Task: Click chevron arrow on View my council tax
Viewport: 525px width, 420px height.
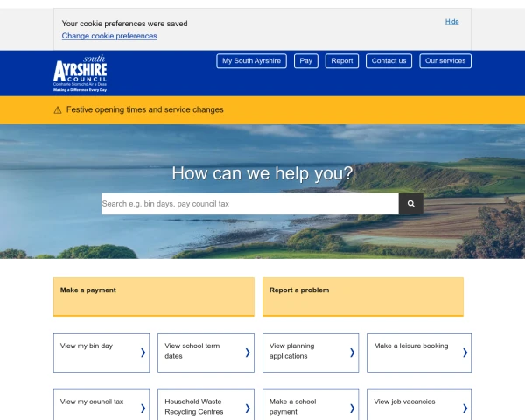Action: [143, 409]
